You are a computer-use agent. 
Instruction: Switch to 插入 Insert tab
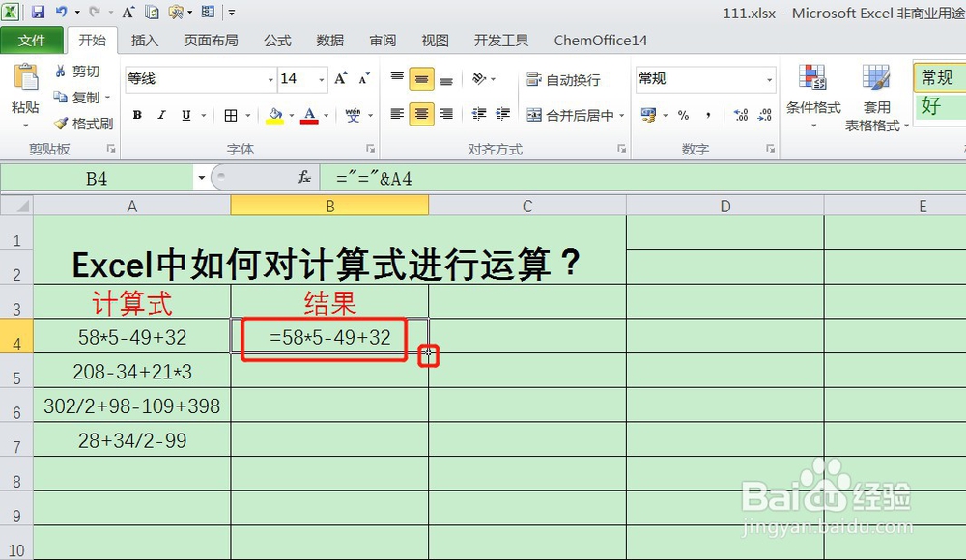145,41
